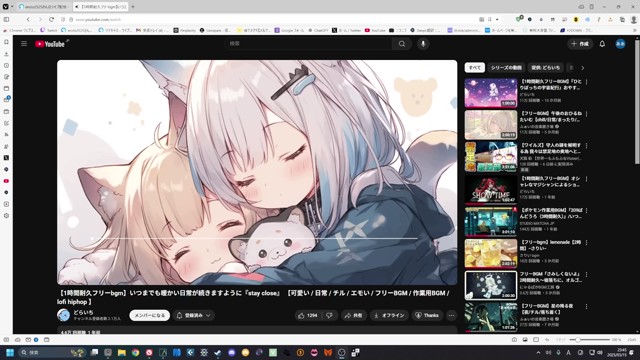
Task: Open the Vivaldi main menu icon
Action: click(x=6, y=7)
